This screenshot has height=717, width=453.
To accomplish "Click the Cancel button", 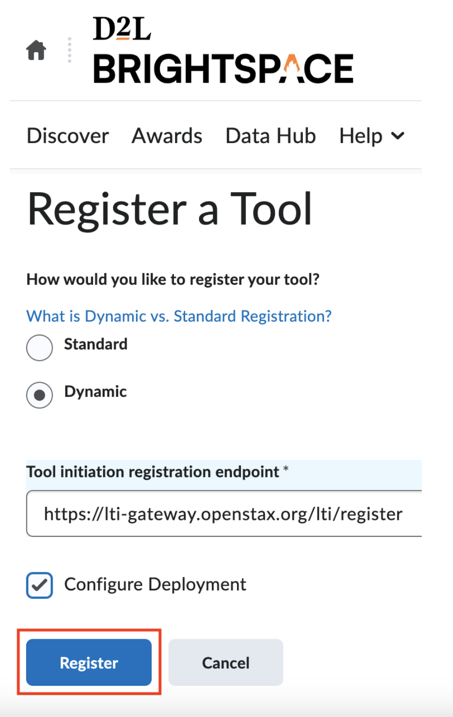I will (x=226, y=662).
